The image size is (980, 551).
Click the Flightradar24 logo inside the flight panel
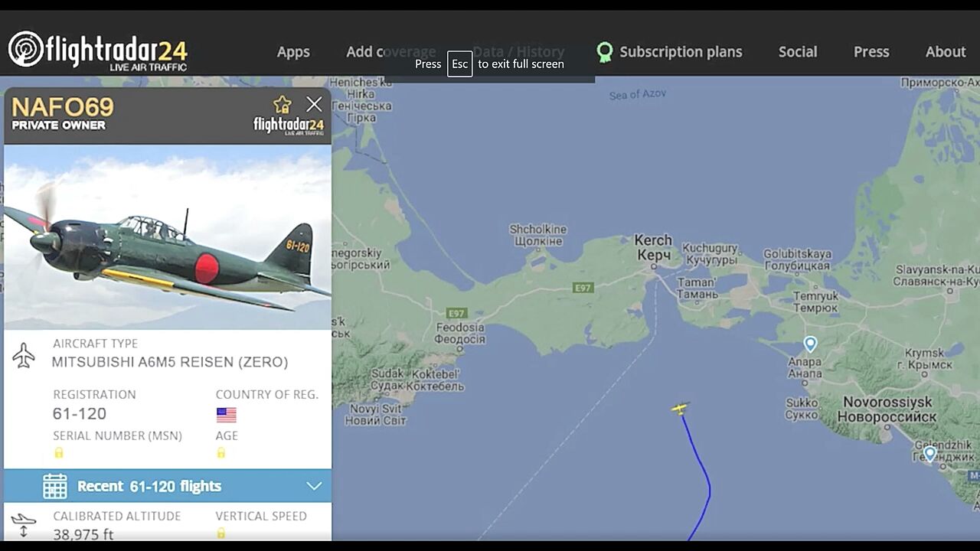[289, 126]
